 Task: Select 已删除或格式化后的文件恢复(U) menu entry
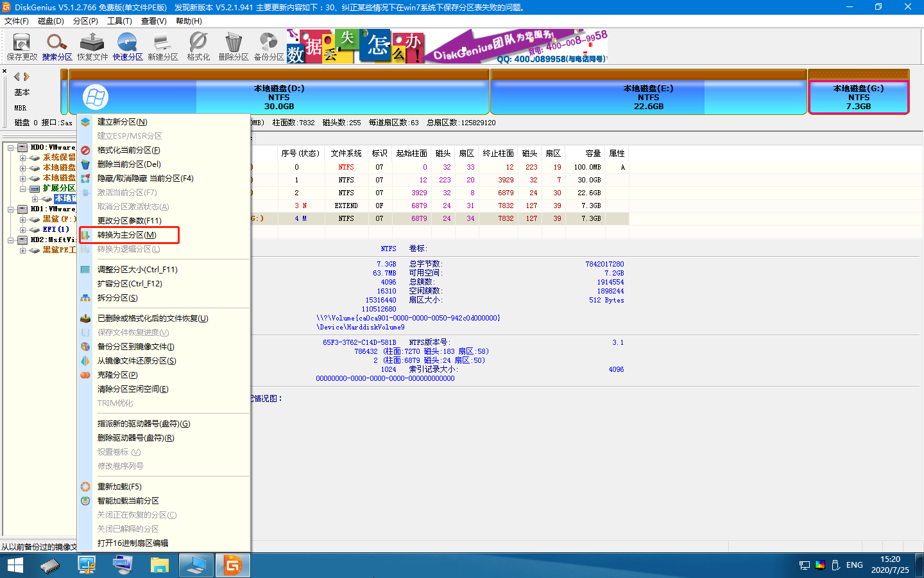point(164,319)
